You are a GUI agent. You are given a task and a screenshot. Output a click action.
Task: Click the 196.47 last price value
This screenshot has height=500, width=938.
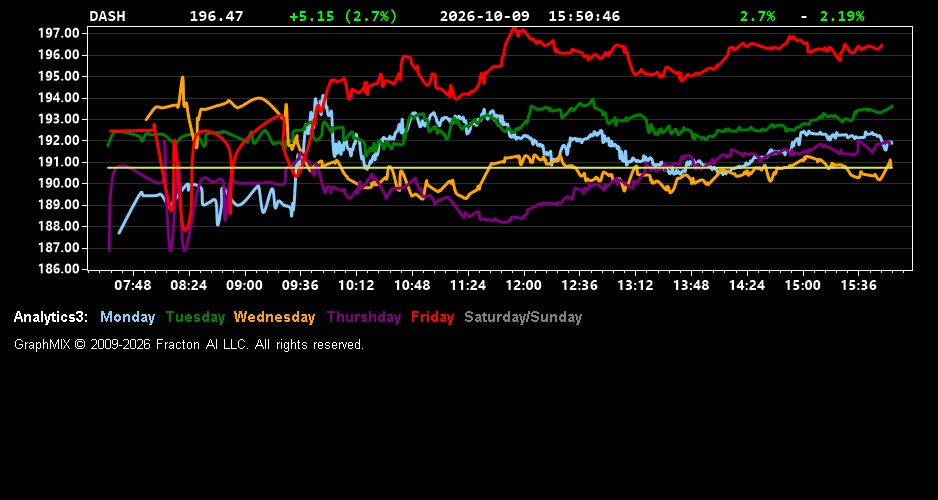(x=217, y=16)
